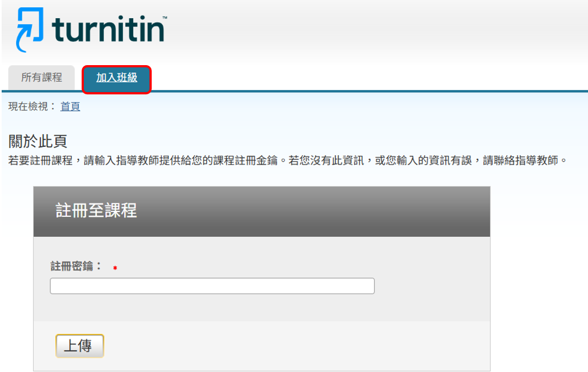Click the 現在檢視 breadcrumb label
The height and width of the screenshot is (372, 588).
coord(32,107)
